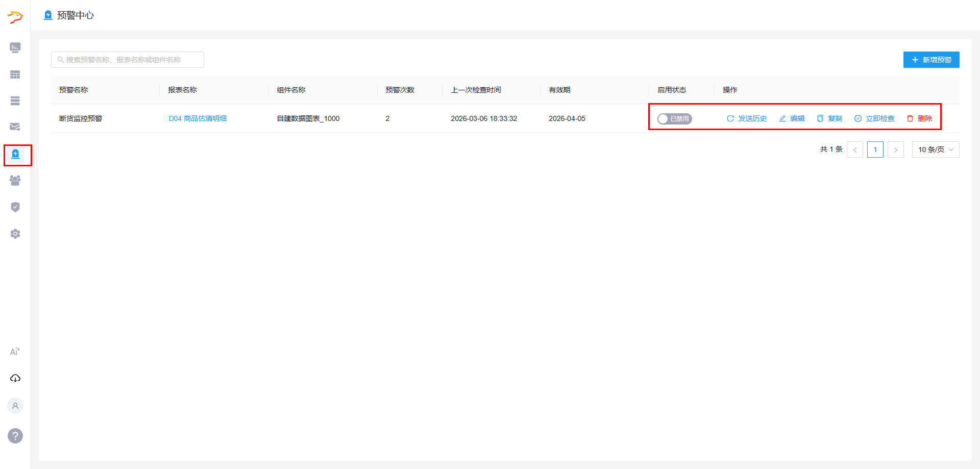Click the 新增预警 button
The height and width of the screenshot is (469, 980).
pyautogui.click(x=931, y=60)
